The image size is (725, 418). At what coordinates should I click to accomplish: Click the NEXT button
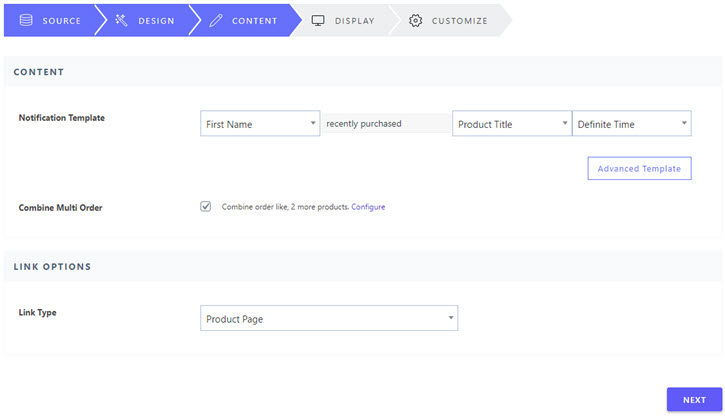pos(694,400)
